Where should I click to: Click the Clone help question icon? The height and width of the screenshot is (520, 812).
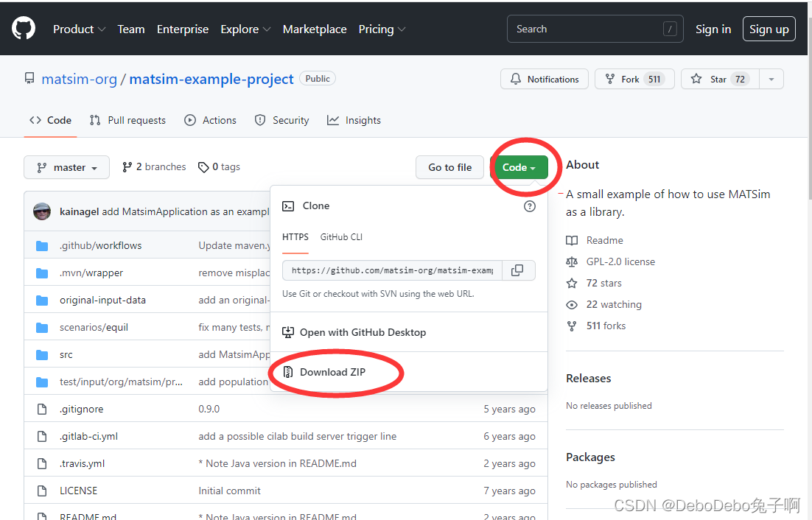pos(529,206)
